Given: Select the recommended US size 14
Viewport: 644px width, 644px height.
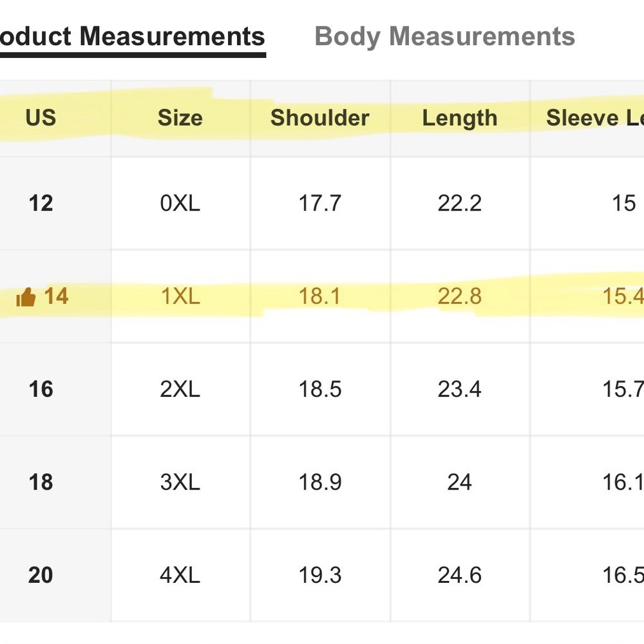Looking at the screenshot, I should tap(56, 296).
